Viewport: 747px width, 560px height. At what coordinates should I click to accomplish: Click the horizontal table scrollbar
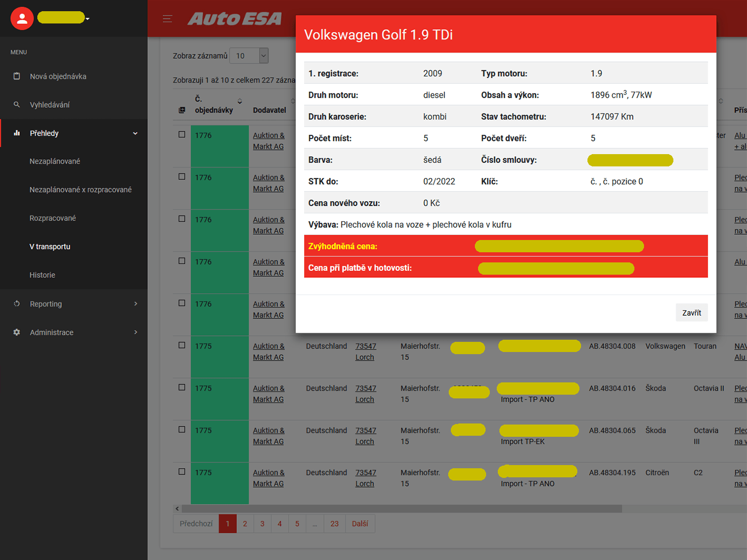[402, 509]
